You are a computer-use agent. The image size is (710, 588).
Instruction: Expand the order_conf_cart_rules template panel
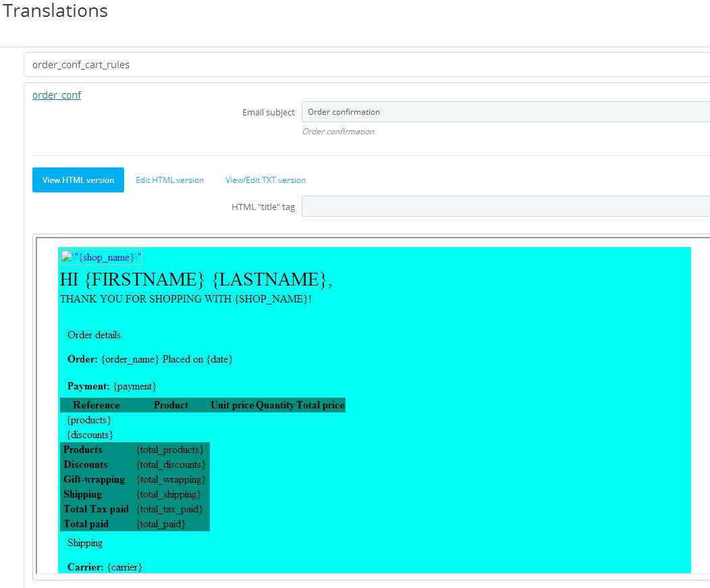coord(366,65)
